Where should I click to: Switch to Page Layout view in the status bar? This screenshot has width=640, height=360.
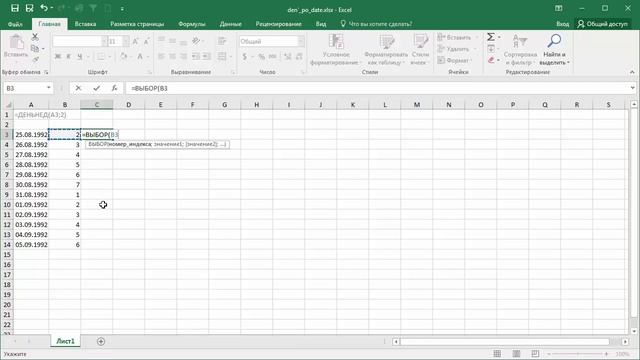pyautogui.click(x=516, y=353)
